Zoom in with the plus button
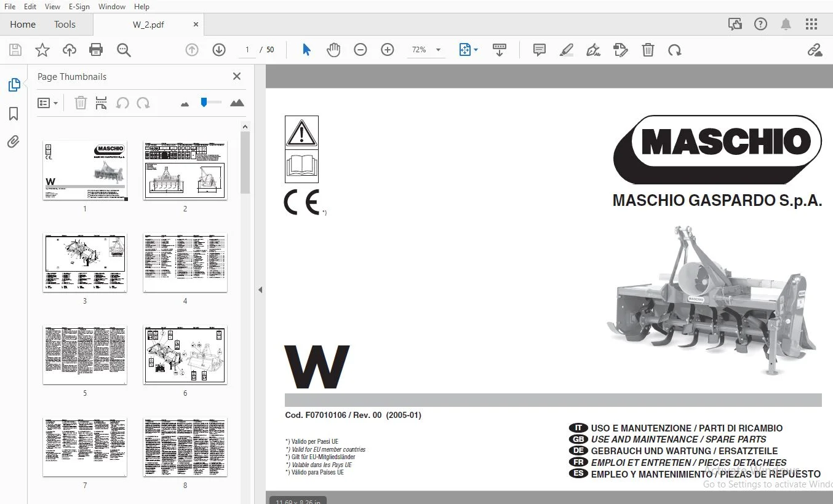Screen dimensions: 833x504 pyautogui.click(x=388, y=50)
